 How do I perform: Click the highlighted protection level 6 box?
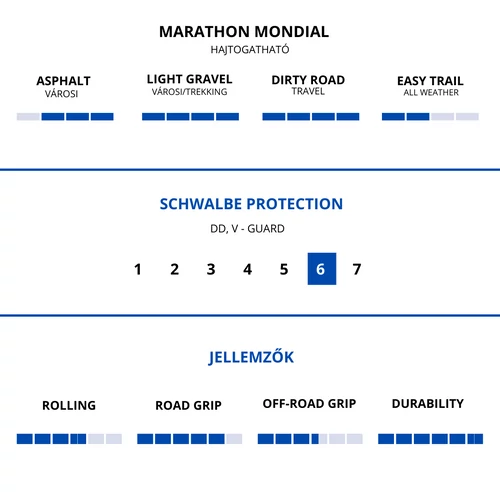[322, 269]
